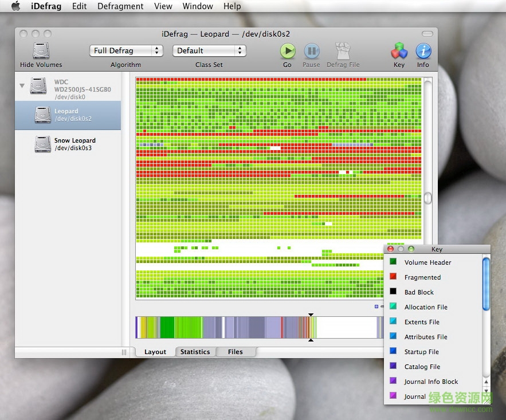Open the Key legend icon
This screenshot has height=420, width=506.
399,51
